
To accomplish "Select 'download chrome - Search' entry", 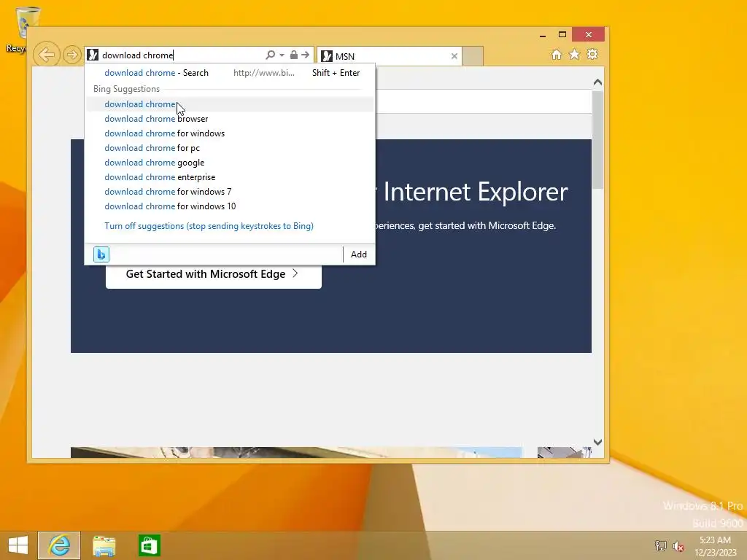I will click(x=230, y=73).
